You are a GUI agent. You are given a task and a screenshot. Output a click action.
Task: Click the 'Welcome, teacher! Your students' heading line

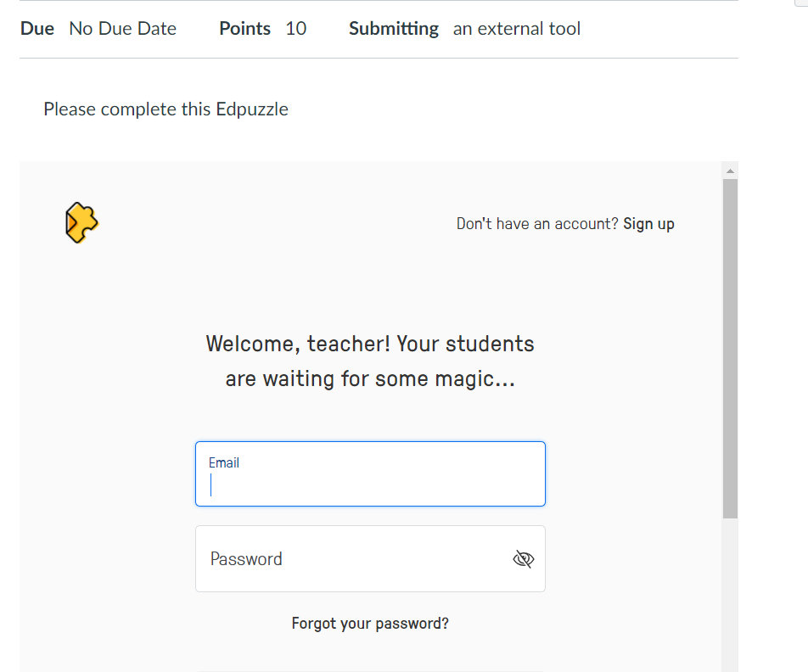[370, 344]
